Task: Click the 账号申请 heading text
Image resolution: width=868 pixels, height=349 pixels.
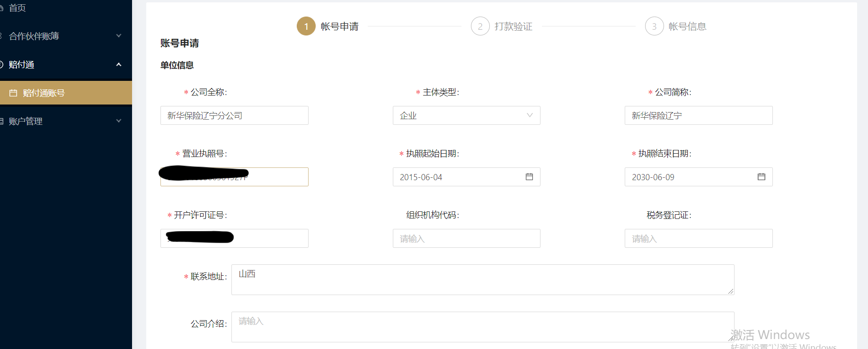Action: pyautogui.click(x=180, y=43)
